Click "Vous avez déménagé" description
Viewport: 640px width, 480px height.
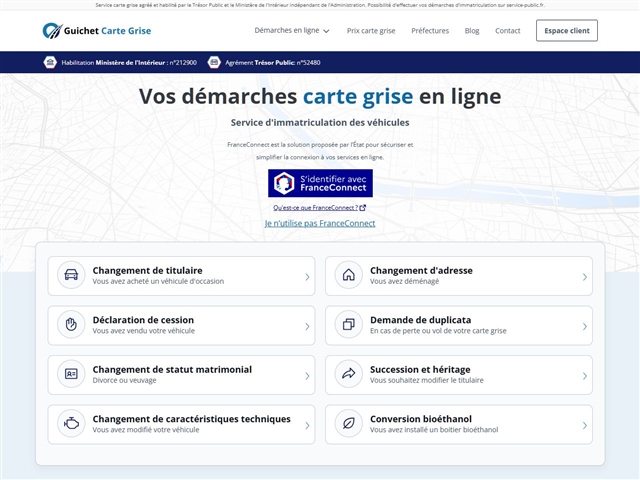point(404,281)
